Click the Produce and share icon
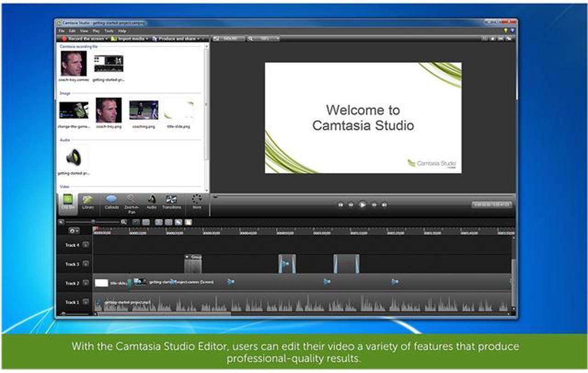This screenshot has height=373, width=588. point(154,39)
